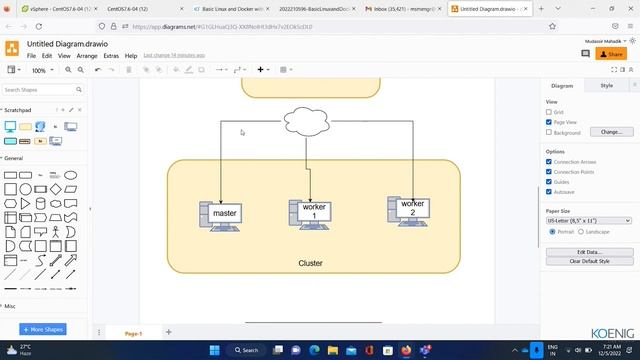Open the sidebar view dropdown in toolbar
The width and height of the screenshot is (640, 360).
point(14,70)
